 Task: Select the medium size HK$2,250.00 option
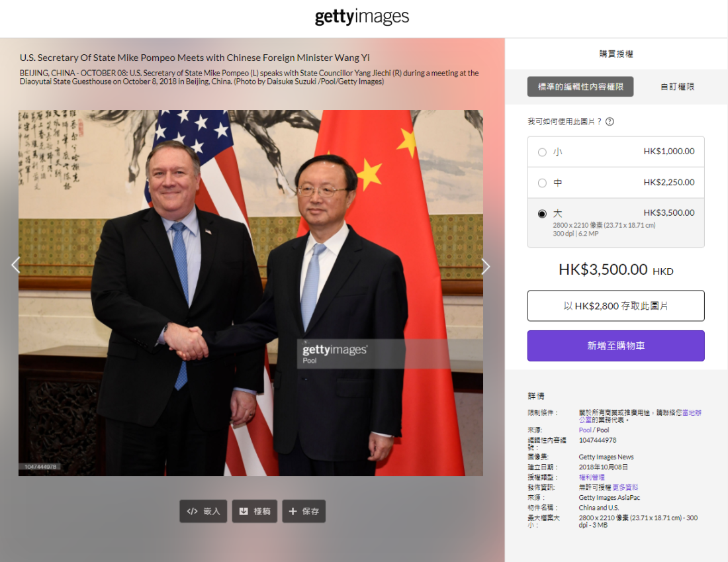[615, 183]
